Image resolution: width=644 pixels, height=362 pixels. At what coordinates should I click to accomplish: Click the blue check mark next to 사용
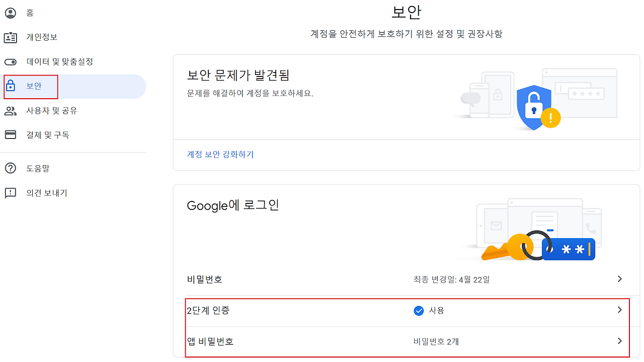419,311
